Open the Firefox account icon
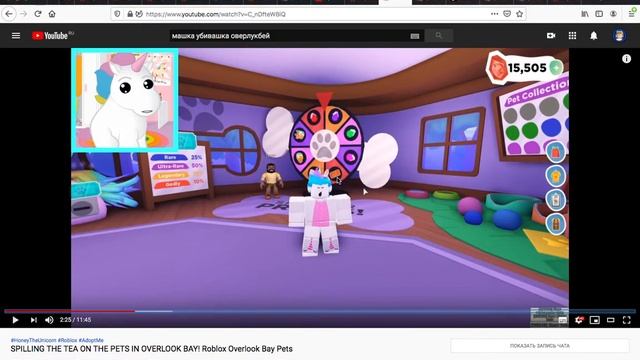Image resolution: width=640 pixels, height=360 pixels. [x=613, y=14]
